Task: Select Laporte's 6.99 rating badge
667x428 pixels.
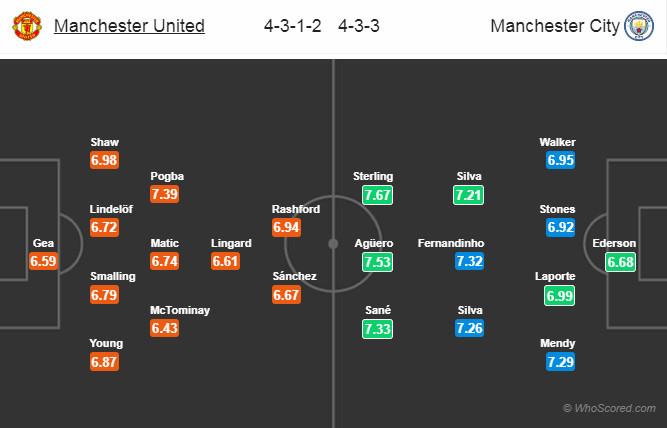Action: pos(560,295)
